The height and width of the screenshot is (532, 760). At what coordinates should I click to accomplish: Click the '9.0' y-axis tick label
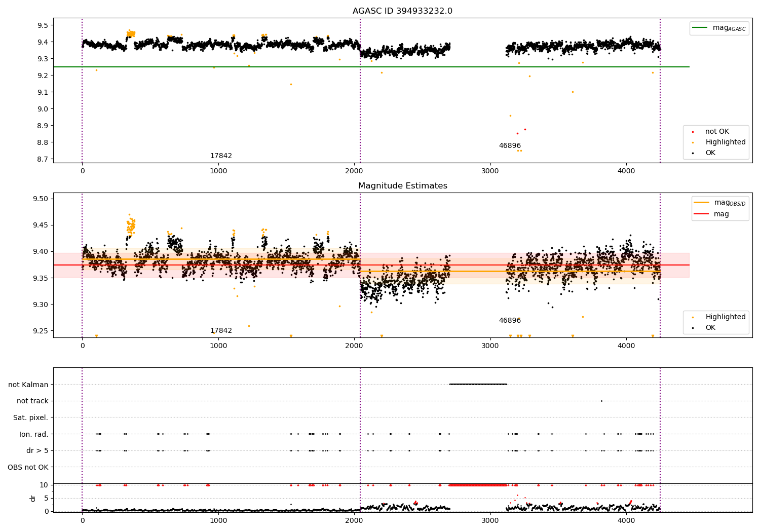[43, 109]
